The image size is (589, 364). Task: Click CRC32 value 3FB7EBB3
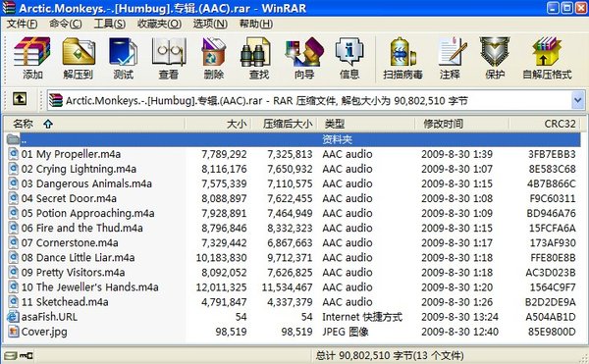point(552,154)
